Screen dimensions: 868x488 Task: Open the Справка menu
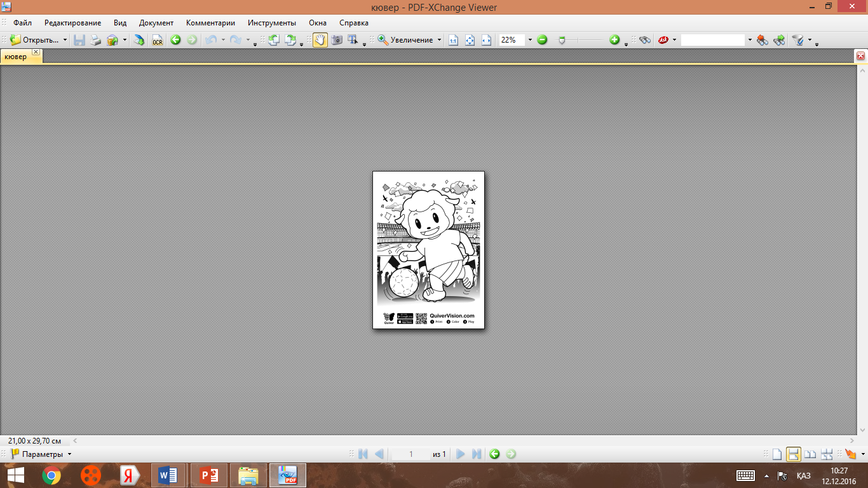tap(354, 23)
